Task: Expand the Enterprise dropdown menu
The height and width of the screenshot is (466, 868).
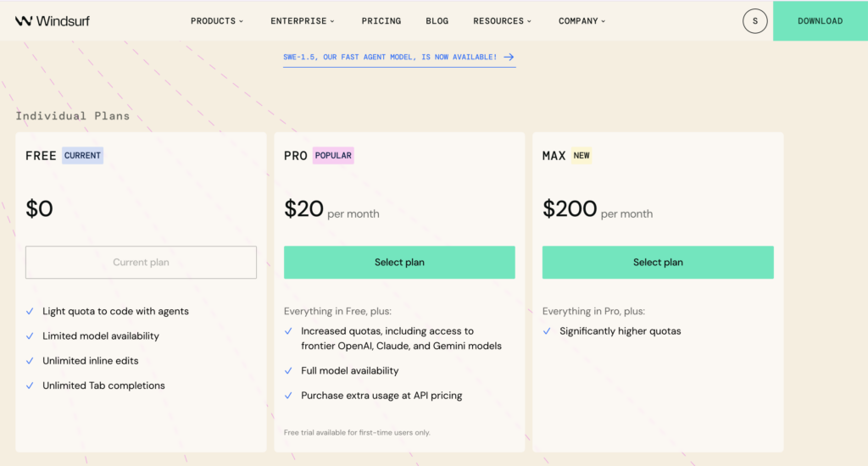Action: [x=303, y=21]
